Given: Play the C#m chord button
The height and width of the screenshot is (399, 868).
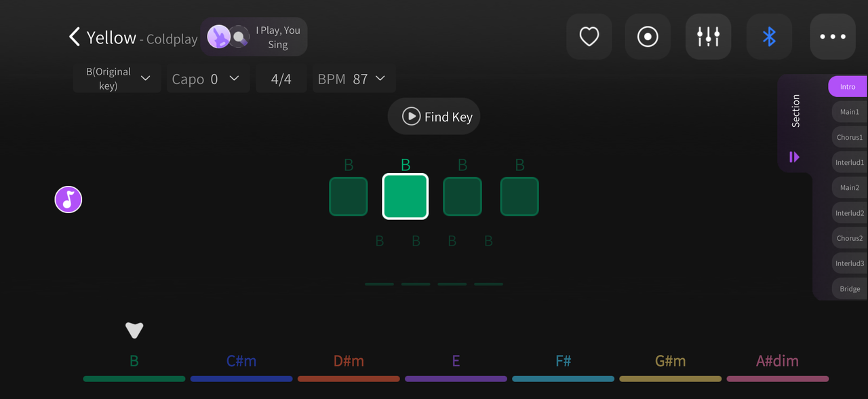Looking at the screenshot, I should point(241,368).
